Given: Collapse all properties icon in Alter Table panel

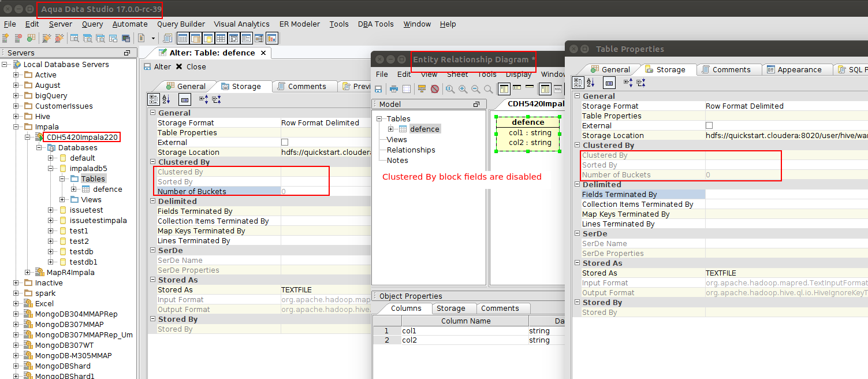Looking at the screenshot, I should pyautogui.click(x=216, y=99).
